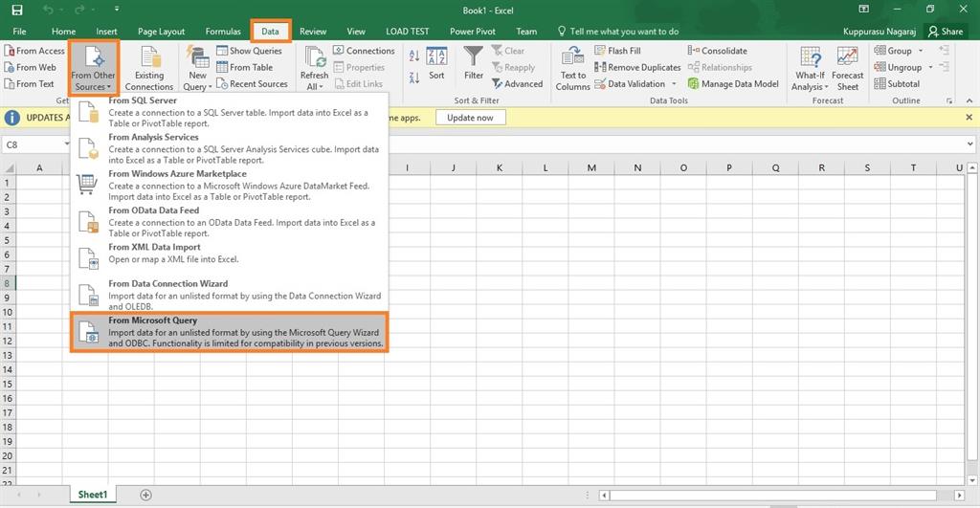Click the Share button
Image resolution: width=980 pixels, height=508 pixels.
(946, 32)
